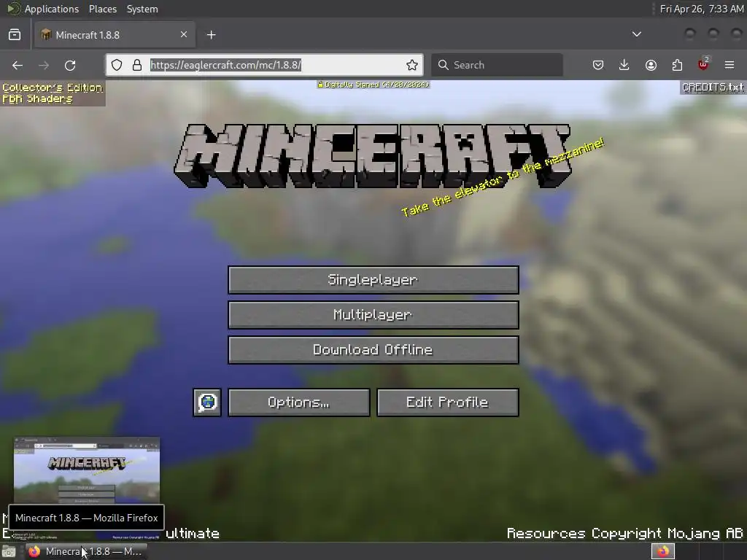Expand the list all tabs chevron
This screenshot has height=560, width=747.
tap(636, 34)
